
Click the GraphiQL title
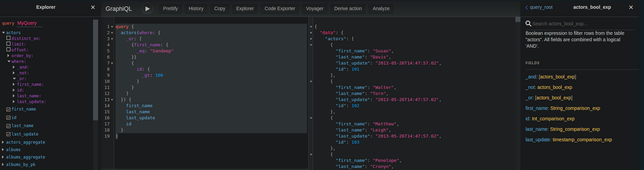119,9
